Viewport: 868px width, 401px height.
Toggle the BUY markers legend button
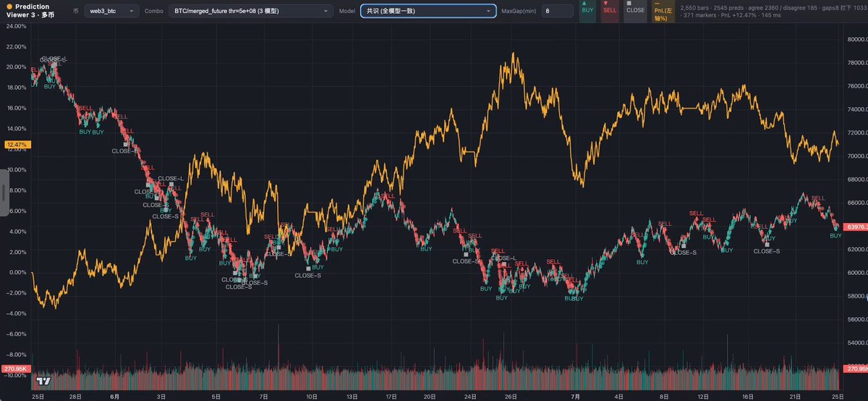point(588,11)
